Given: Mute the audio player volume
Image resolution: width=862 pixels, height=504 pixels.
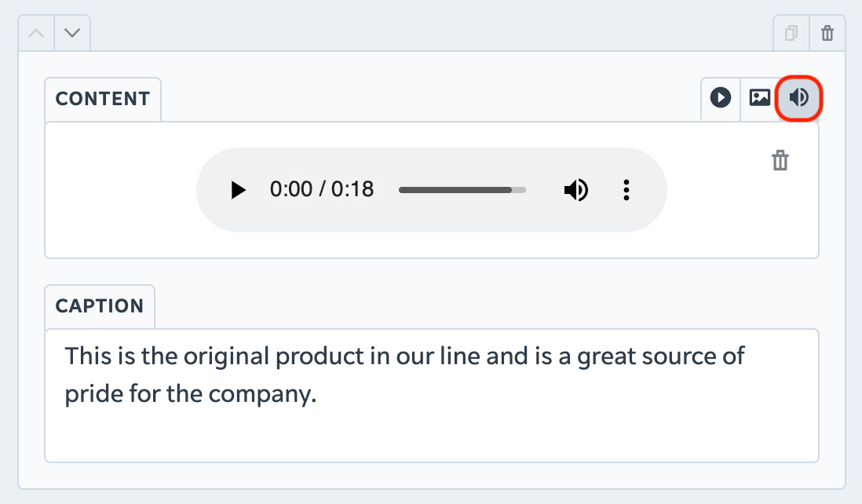Looking at the screenshot, I should 576,190.
